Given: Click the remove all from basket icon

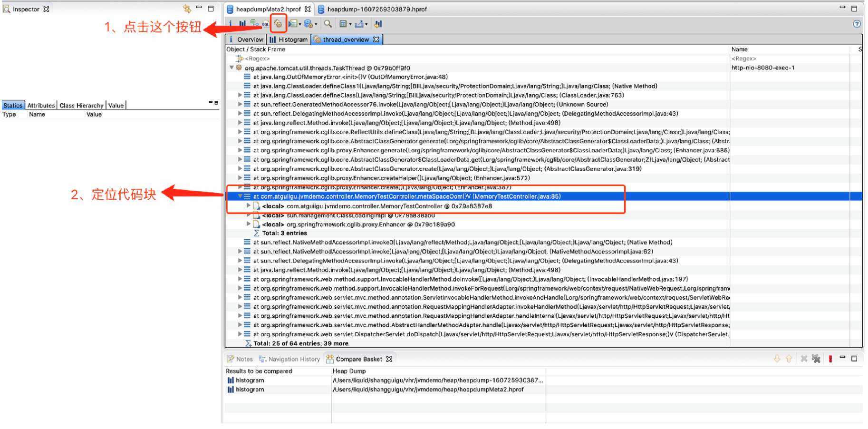Looking at the screenshot, I should 816,359.
